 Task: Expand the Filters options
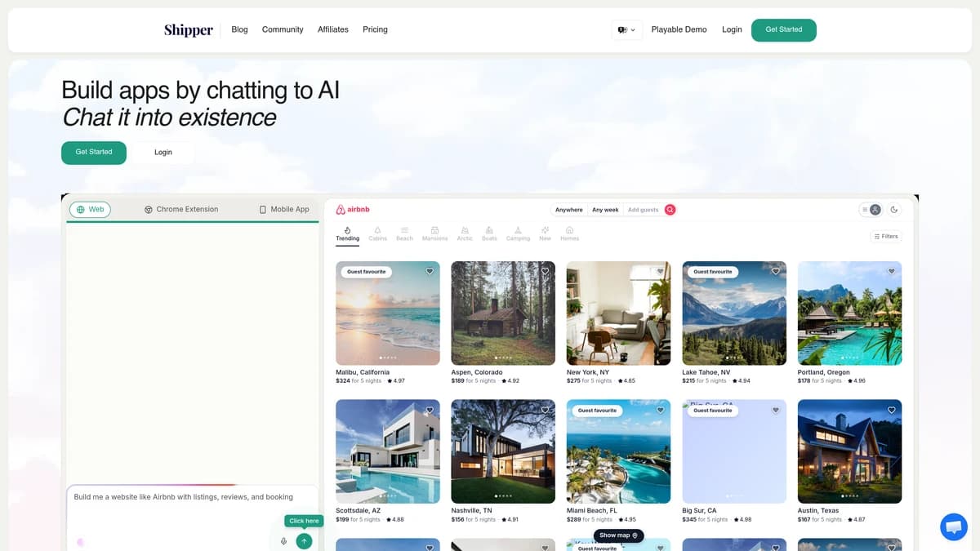pos(885,237)
